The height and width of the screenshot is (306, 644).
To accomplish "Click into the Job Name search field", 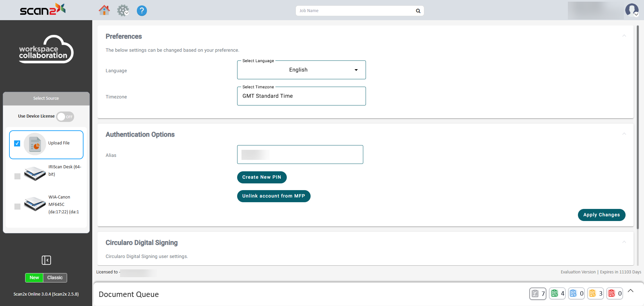I will 356,11.
